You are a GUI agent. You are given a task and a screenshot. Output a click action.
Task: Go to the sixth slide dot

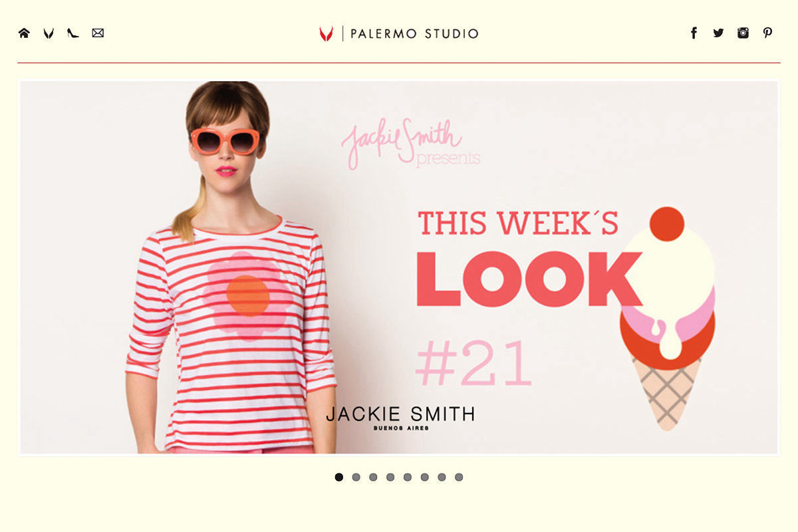point(424,477)
